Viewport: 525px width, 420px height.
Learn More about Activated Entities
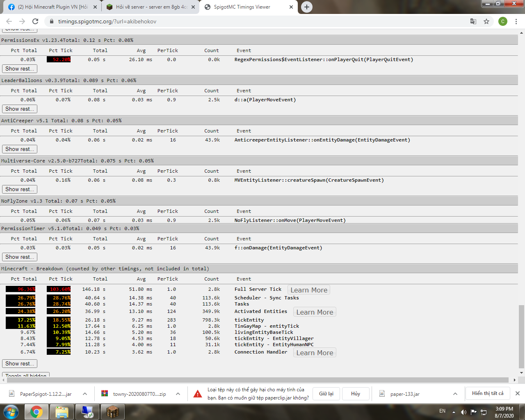point(315,312)
